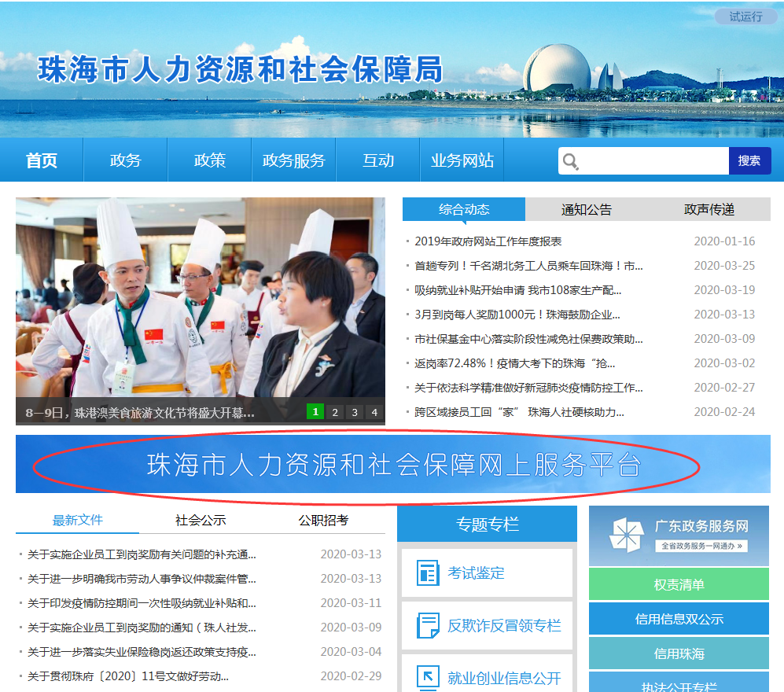Open the 就业创业信息公开 link

point(487,674)
